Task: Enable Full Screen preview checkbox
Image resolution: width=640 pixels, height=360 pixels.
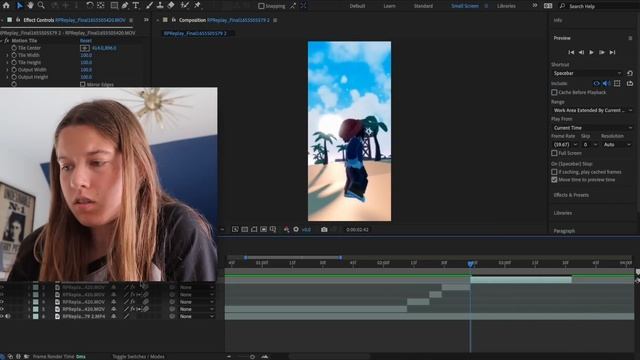Action: (x=554, y=153)
